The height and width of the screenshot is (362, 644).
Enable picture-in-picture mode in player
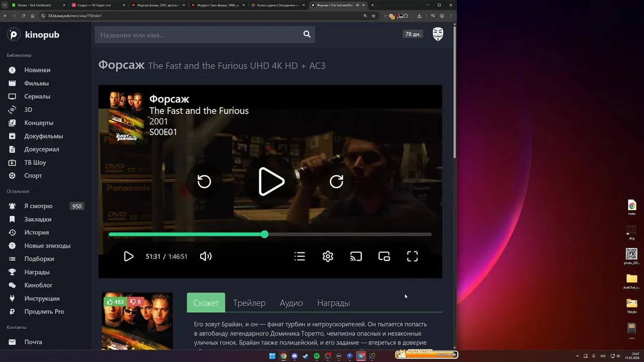coord(384,256)
